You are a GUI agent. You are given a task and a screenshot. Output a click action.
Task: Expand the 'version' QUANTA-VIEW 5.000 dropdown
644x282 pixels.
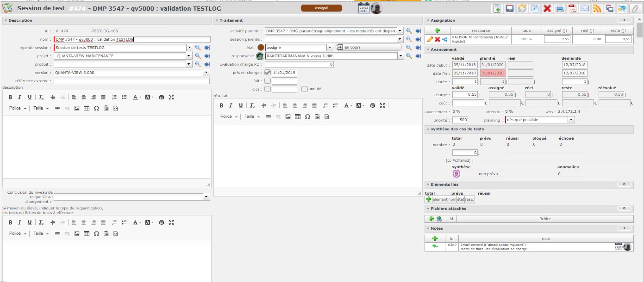coord(206,73)
